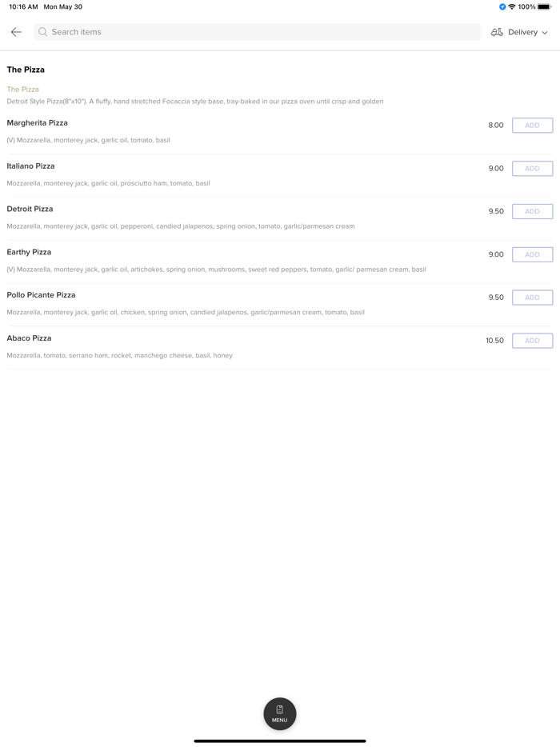The image size is (560, 747).
Task: Tap the Wi-Fi status icon
Action: (512, 7)
